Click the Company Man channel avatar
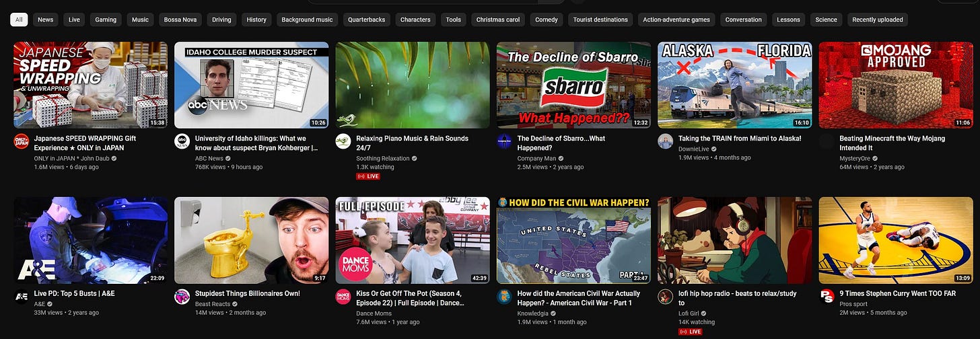The image size is (980, 339). pyautogui.click(x=505, y=141)
